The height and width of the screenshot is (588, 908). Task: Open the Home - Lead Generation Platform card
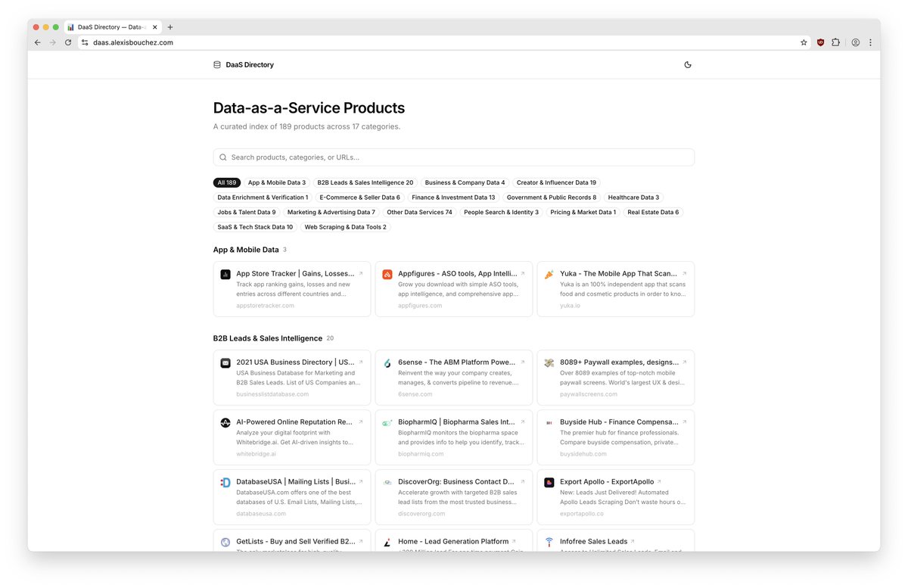[x=453, y=542]
